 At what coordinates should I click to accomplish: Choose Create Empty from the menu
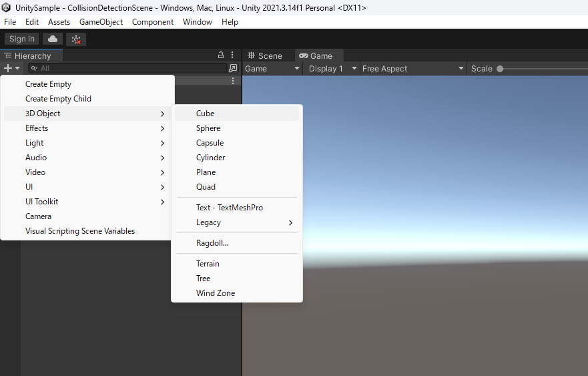click(x=87, y=84)
